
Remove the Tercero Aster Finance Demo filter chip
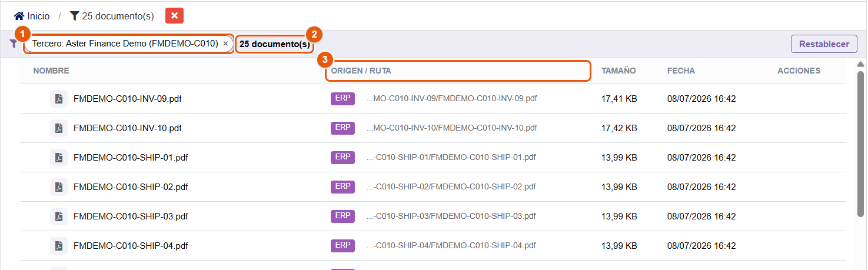click(x=225, y=44)
